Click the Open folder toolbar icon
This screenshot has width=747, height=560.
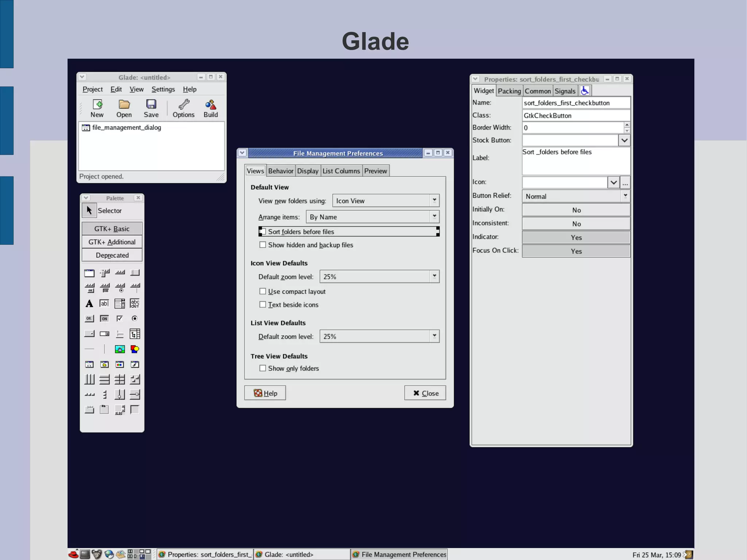point(124,108)
